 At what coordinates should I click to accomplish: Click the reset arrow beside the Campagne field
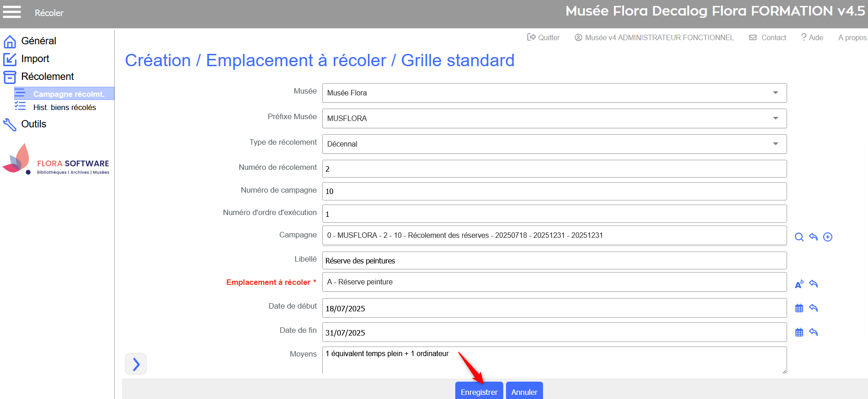813,237
